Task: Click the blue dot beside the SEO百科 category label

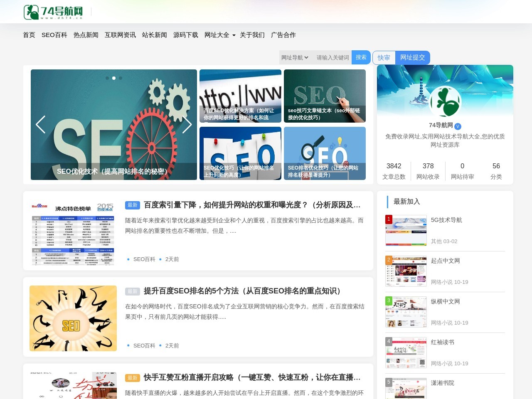Action: [x=128, y=259]
